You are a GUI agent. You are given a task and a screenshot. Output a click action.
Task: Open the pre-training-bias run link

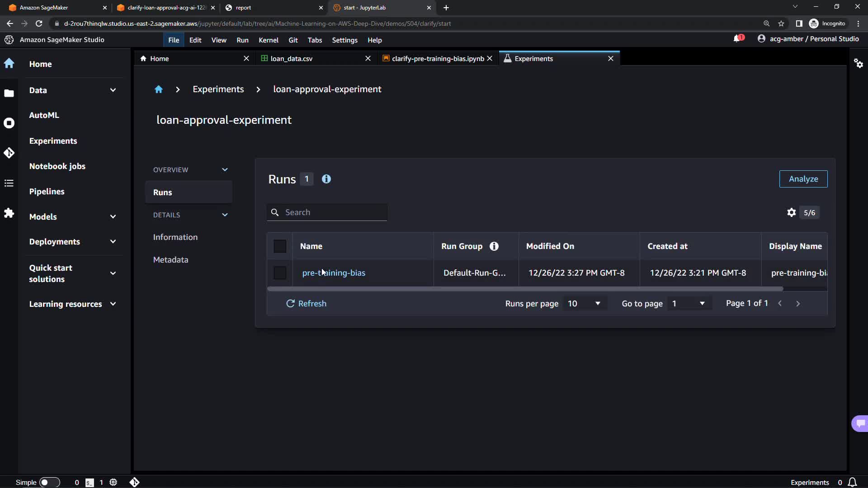[334, 273]
